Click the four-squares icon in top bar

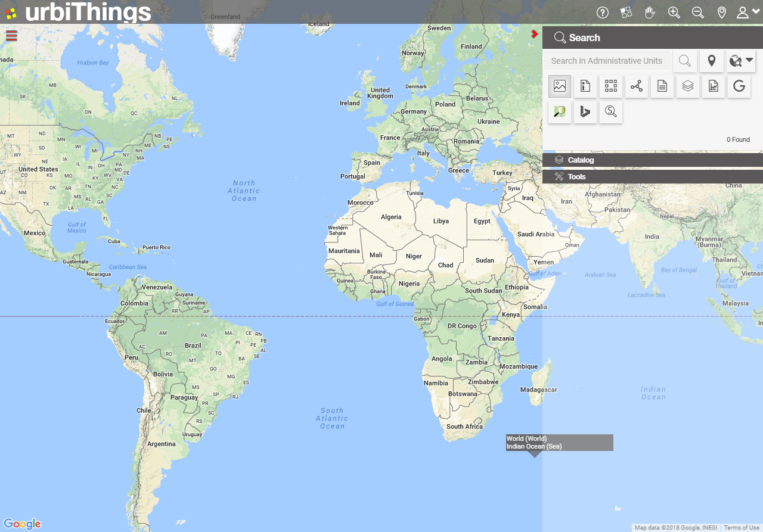click(626, 12)
